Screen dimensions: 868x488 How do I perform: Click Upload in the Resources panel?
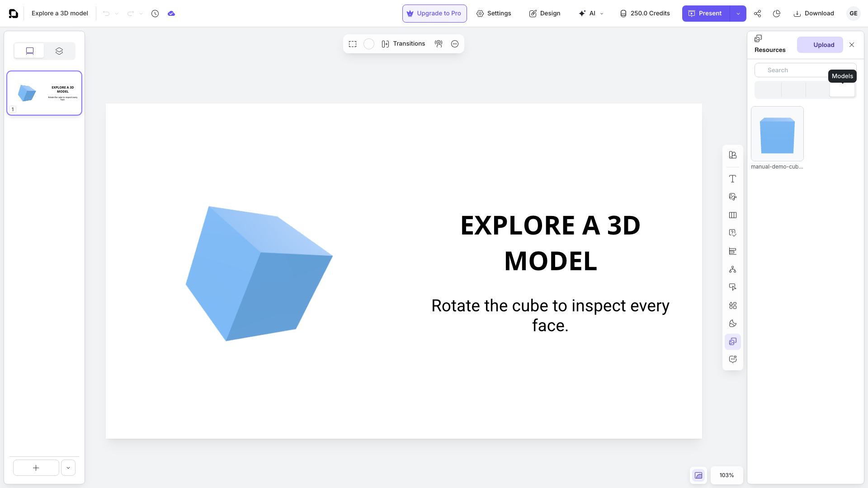[x=820, y=45]
